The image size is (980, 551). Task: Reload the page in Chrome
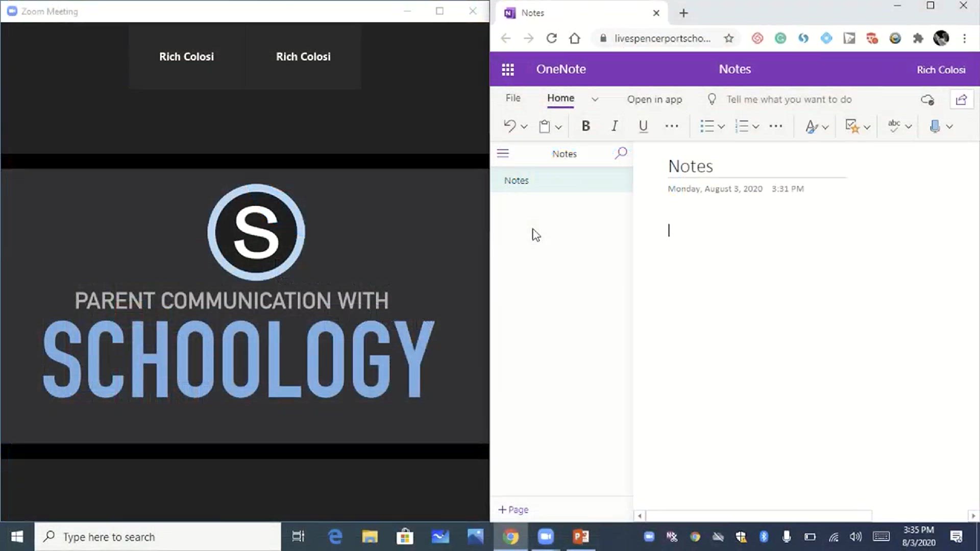point(551,38)
